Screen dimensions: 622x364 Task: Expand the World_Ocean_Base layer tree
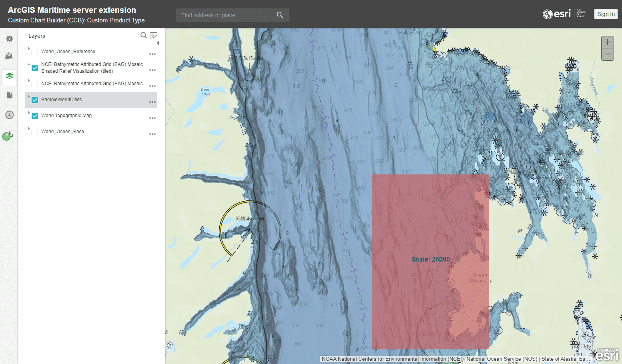click(29, 128)
